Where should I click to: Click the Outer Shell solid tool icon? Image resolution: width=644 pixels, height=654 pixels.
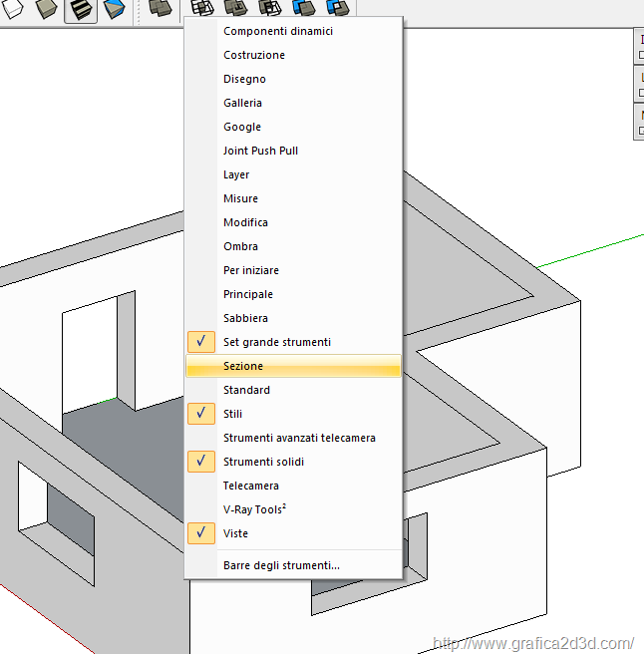point(160,8)
